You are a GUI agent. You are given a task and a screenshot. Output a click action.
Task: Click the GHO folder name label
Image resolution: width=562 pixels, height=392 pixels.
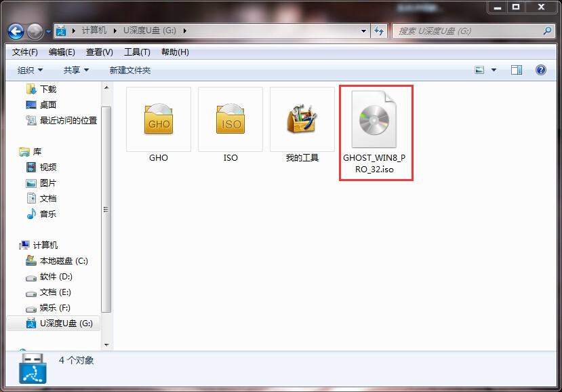coord(159,158)
